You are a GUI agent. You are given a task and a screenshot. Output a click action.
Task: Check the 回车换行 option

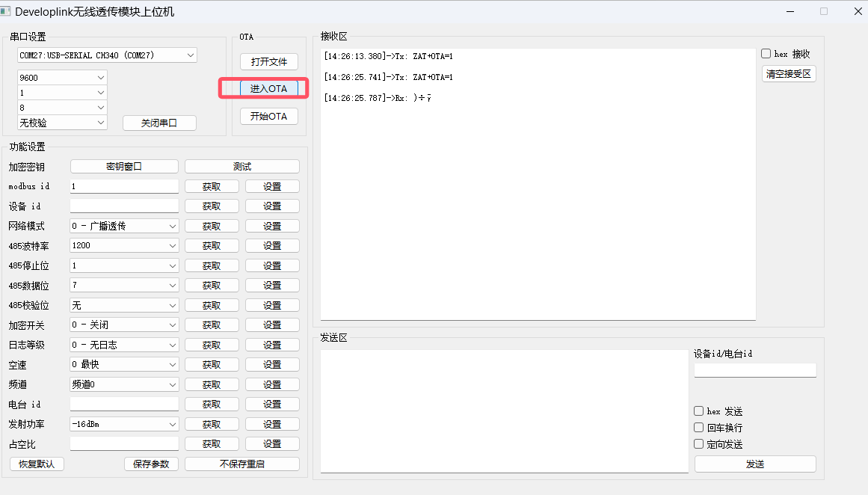tap(699, 428)
